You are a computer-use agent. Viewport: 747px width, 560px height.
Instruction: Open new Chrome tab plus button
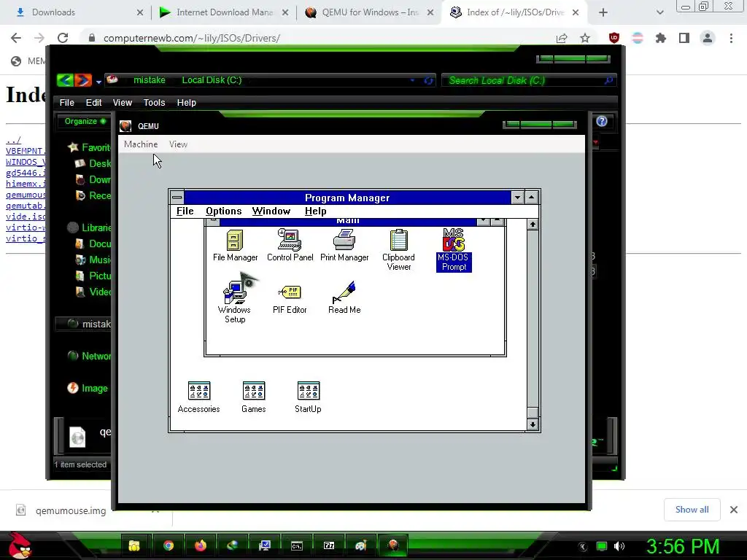(603, 12)
